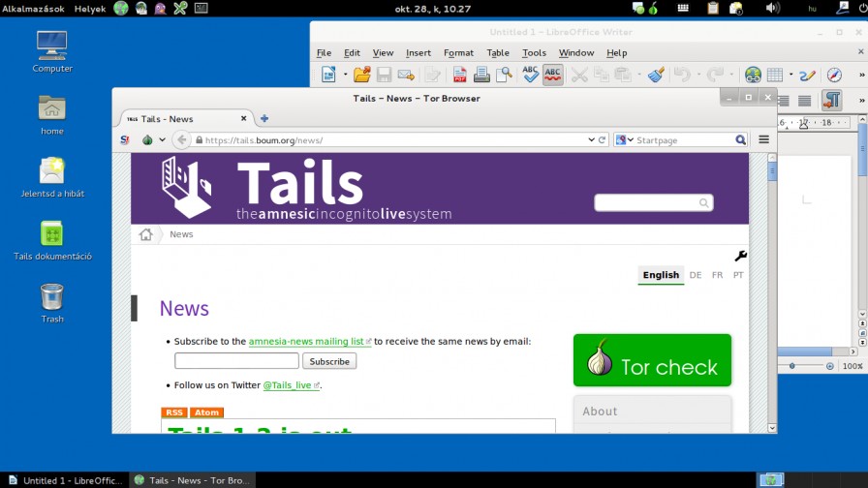868x488 pixels.
Task: Open the New document dropdown arrow
Action: click(346, 75)
